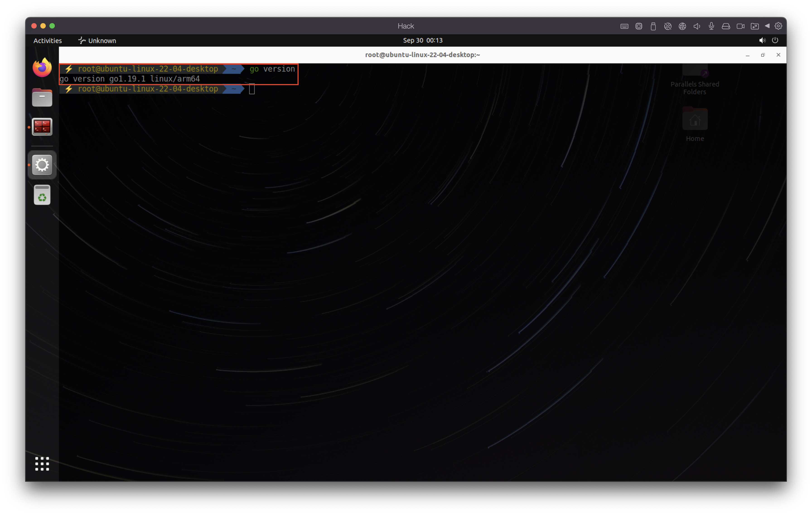
Task: Open the Ubuntu power menu icon
Action: tap(775, 41)
